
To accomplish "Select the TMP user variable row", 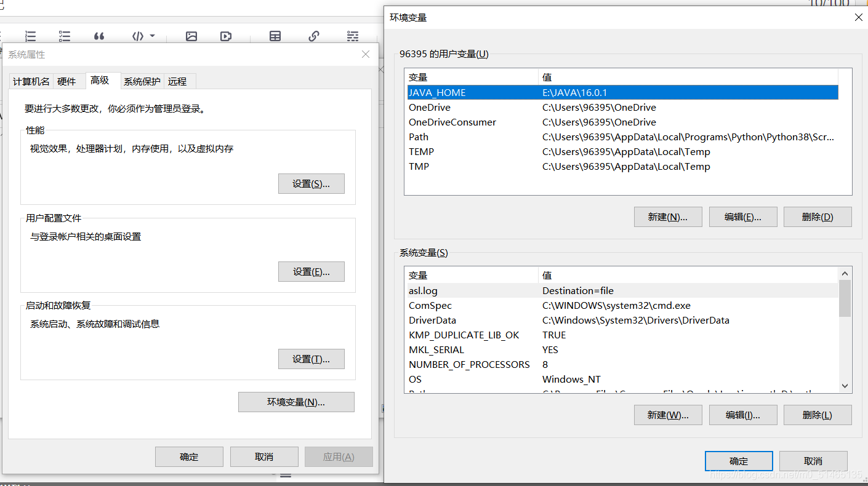I will point(622,167).
